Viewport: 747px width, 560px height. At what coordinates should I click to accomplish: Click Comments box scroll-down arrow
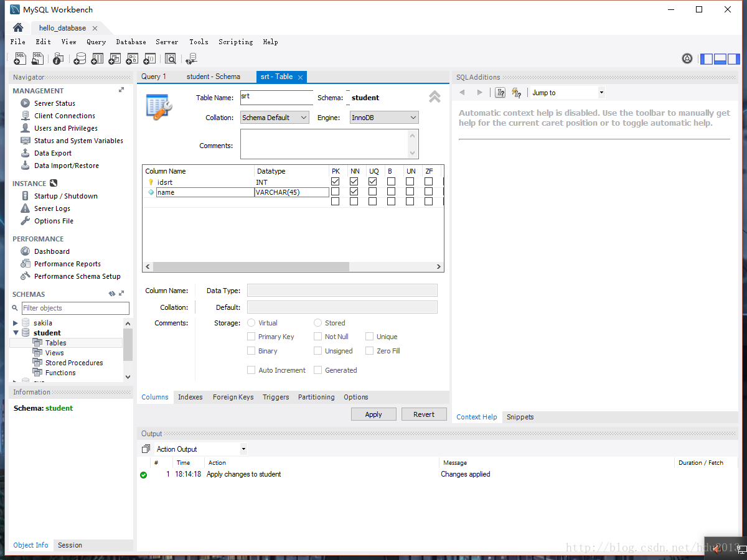click(x=412, y=153)
